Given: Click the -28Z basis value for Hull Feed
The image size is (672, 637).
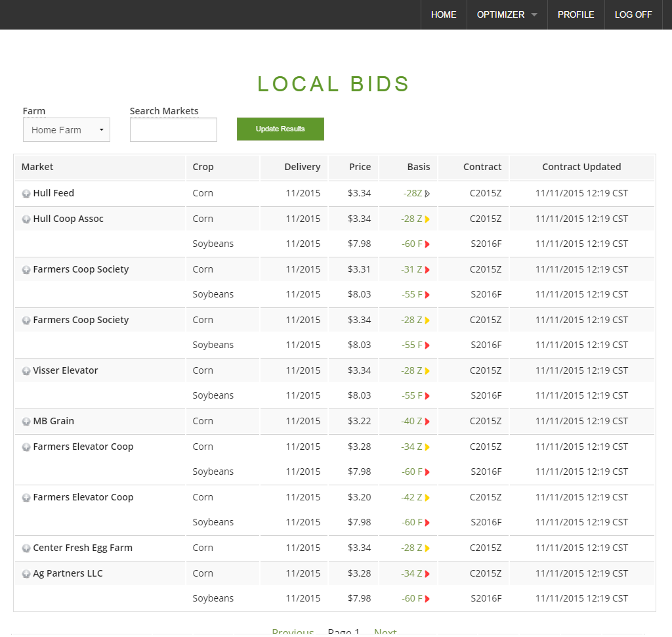Looking at the screenshot, I should click(413, 193).
